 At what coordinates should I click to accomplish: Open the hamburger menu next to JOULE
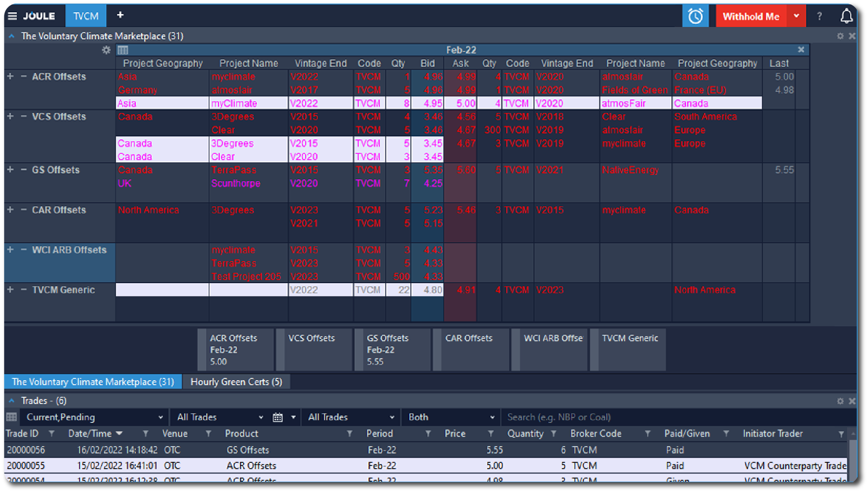point(13,16)
